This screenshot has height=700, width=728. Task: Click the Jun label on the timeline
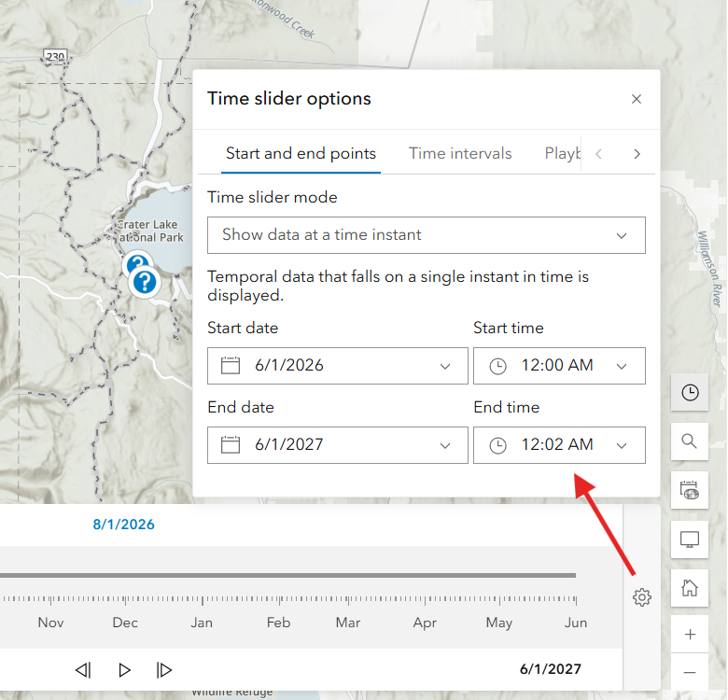coord(576,623)
